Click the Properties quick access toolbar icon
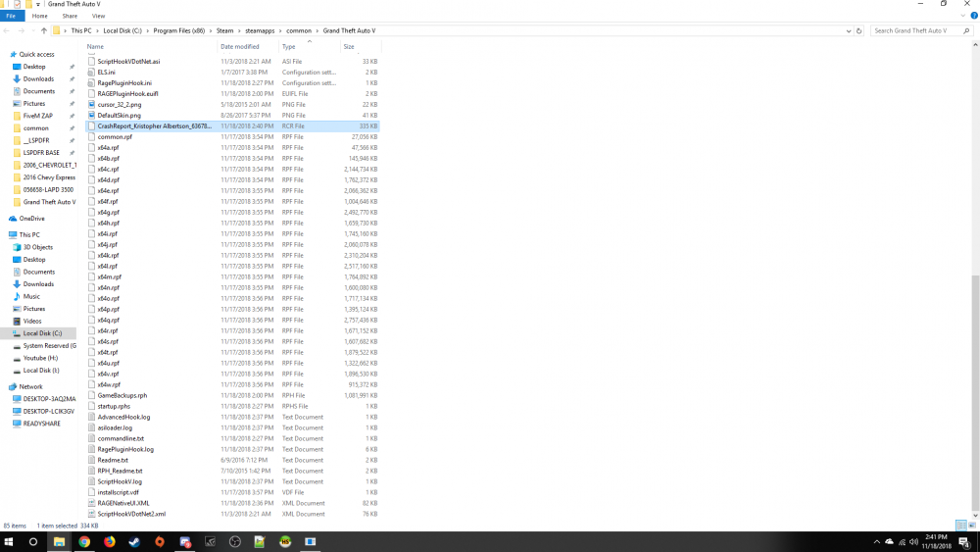The height and width of the screenshot is (552, 980). coord(17,4)
